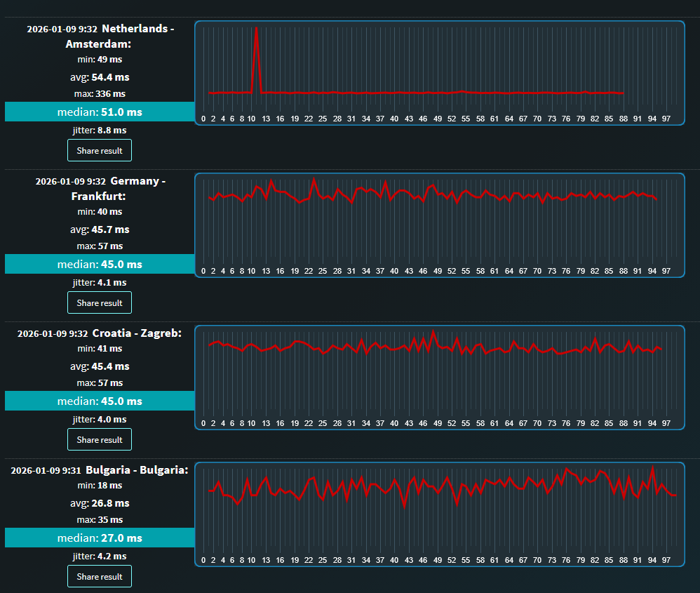Click Frankfurt median 45.0 ms bar
Screen dimensions: 700x593
100,264
